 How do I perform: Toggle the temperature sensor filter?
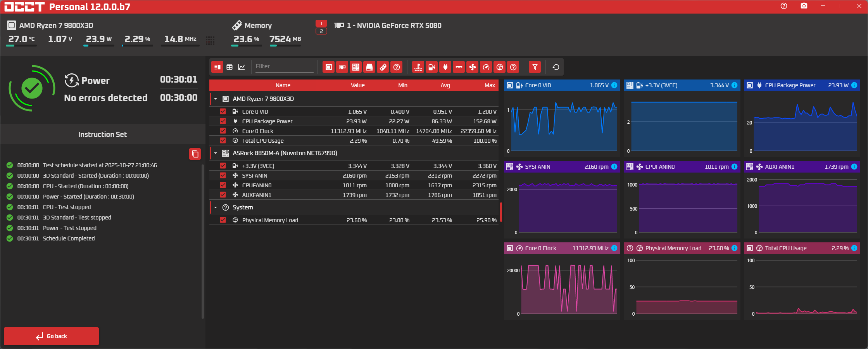point(418,67)
